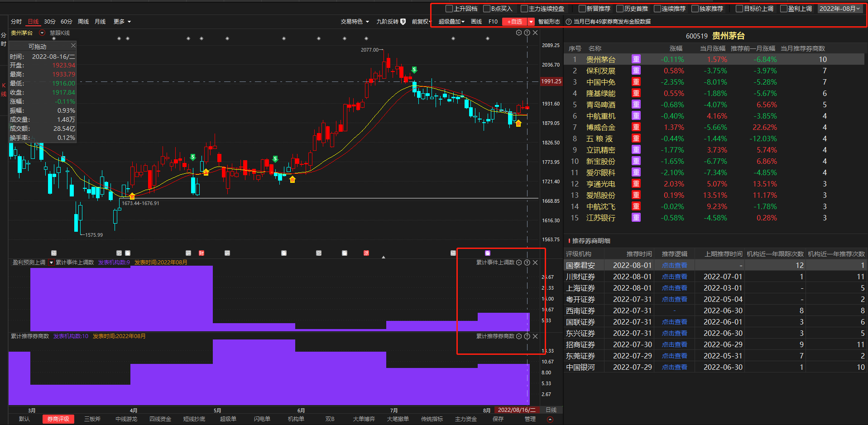
Task: Click the red 重 badge beside 隆基绿能
Action: [x=636, y=93]
